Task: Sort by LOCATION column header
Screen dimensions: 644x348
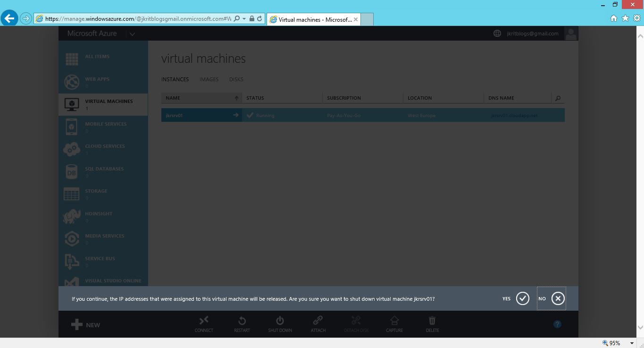Action: [x=444, y=98]
